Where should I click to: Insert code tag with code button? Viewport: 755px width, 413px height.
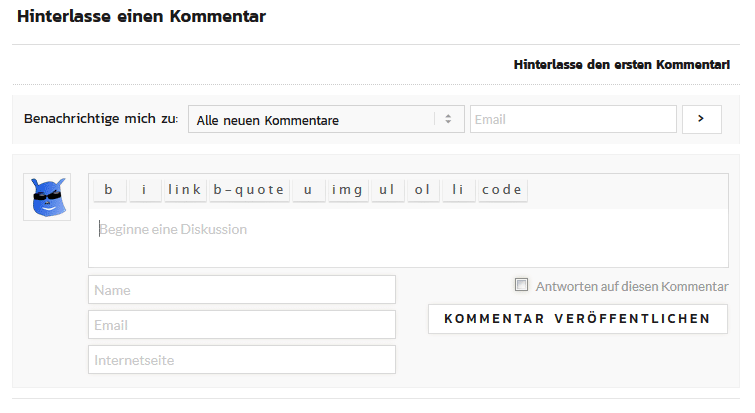pos(502,190)
